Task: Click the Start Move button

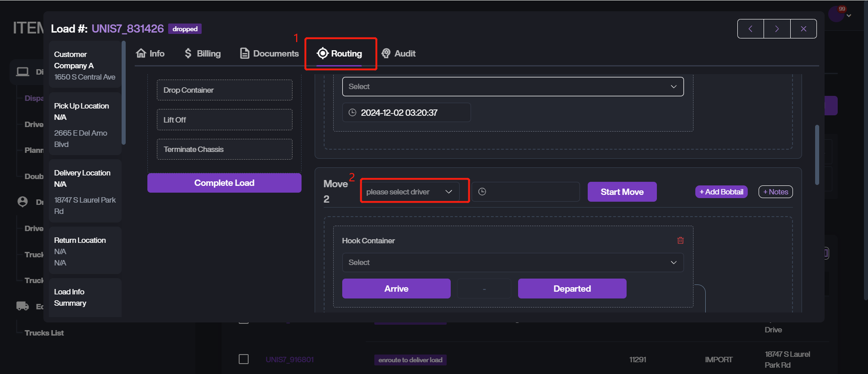Action: [x=622, y=192]
